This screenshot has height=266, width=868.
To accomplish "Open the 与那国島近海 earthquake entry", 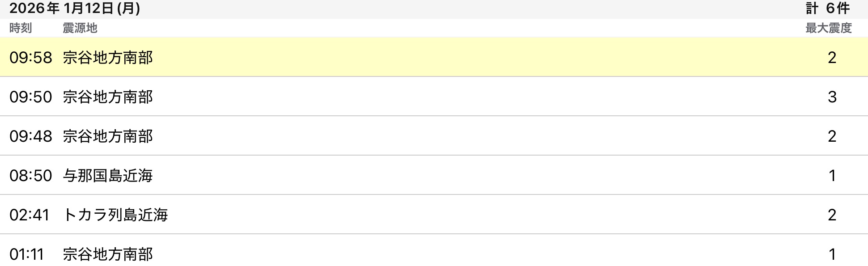I will pos(107,175).
